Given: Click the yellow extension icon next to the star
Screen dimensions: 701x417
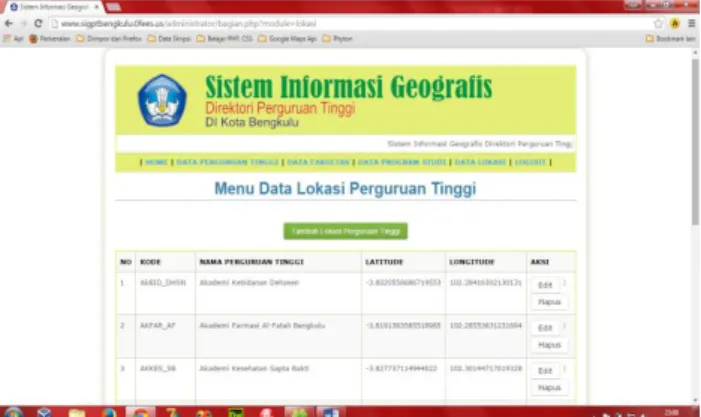Looking at the screenshot, I should click(675, 24).
